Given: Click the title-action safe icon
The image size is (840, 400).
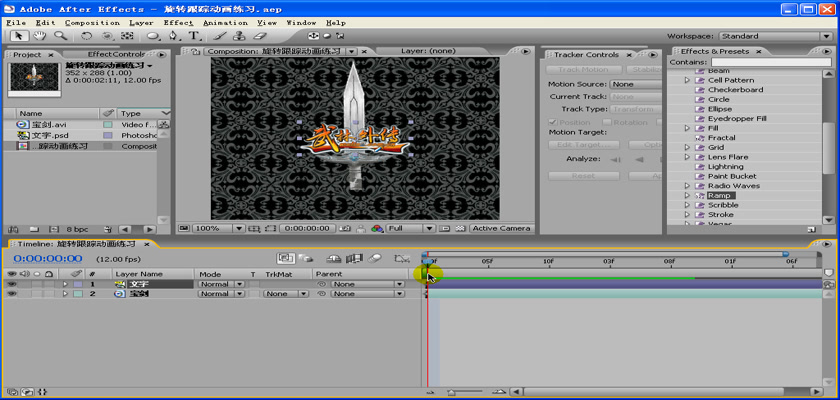Looking at the screenshot, I should point(255,228).
